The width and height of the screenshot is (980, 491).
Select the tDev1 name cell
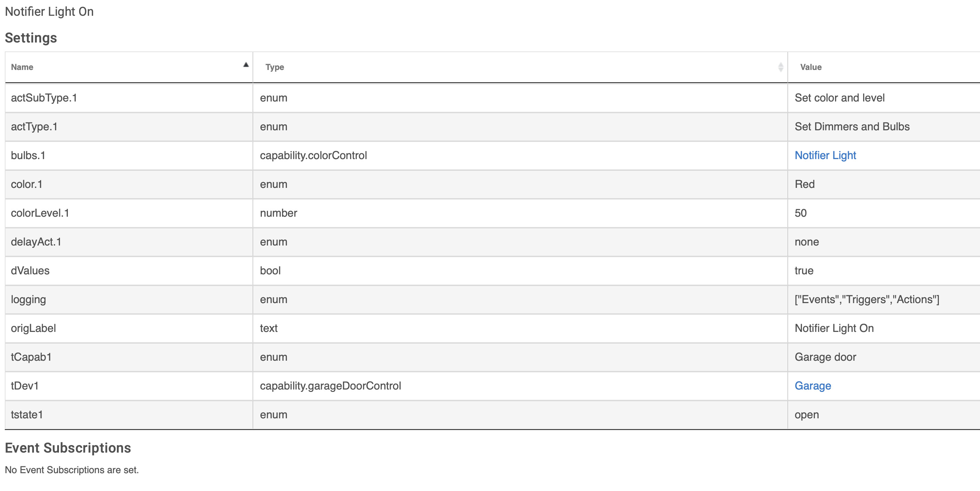click(128, 386)
